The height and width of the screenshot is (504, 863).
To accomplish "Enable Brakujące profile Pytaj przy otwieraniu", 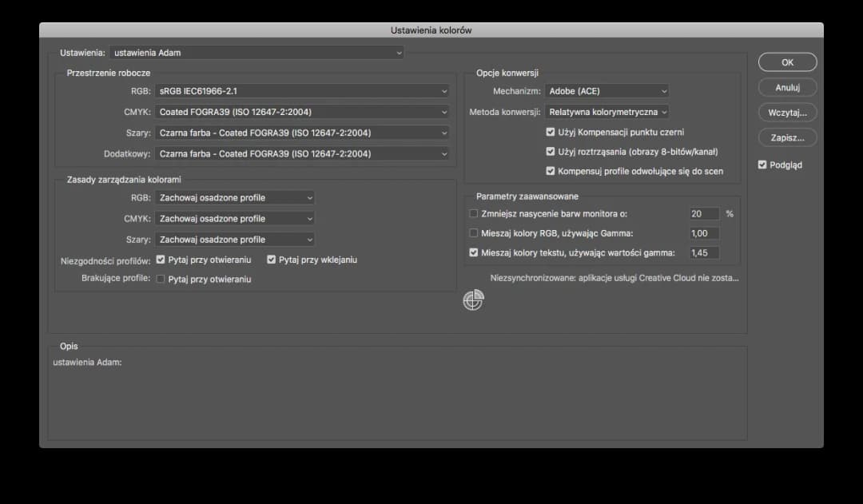I will pos(161,280).
